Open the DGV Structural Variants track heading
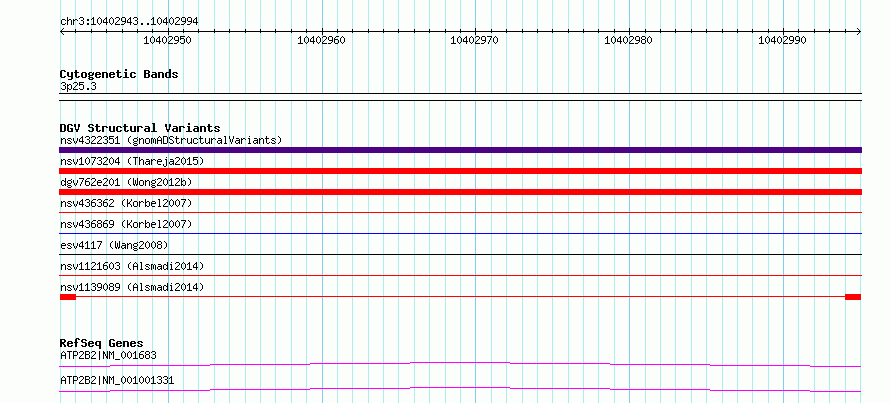This screenshot has height=403, width=890. click(x=140, y=128)
